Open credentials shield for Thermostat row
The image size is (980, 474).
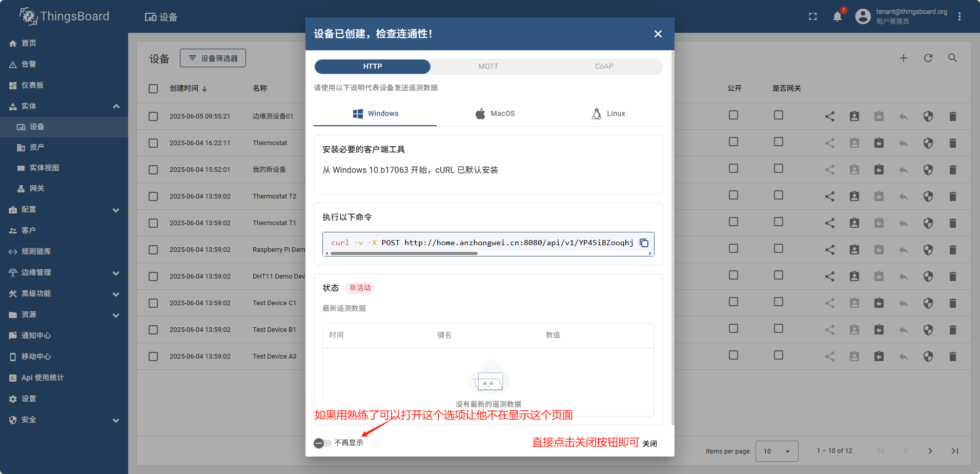pos(928,143)
